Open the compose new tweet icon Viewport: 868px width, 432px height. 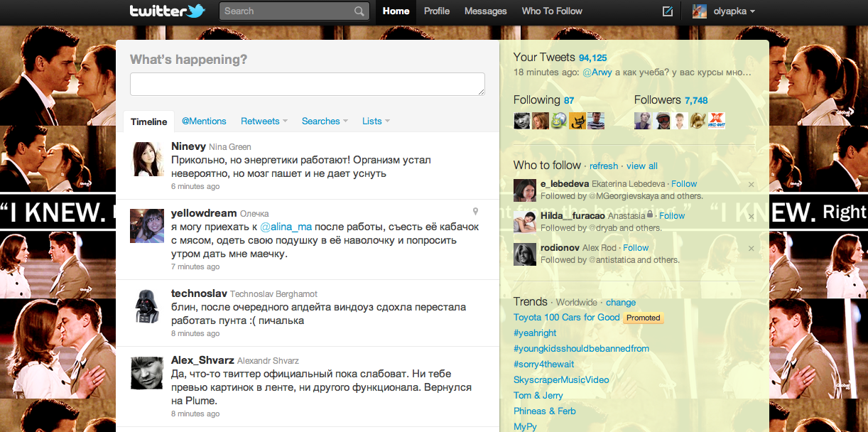click(668, 11)
